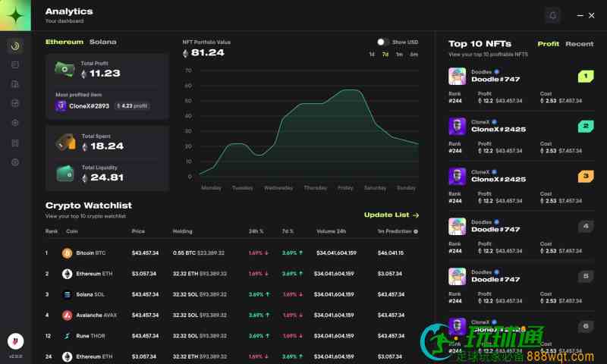Screen dimensions: 607x364
Task: Click the green number 1 rank badge
Action: click(x=586, y=76)
